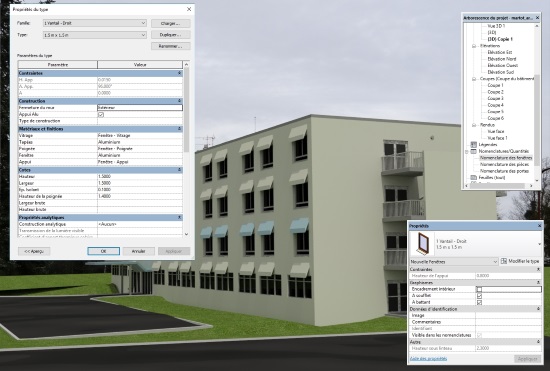Click the Charger button
550x371 pixels.
(x=170, y=23)
